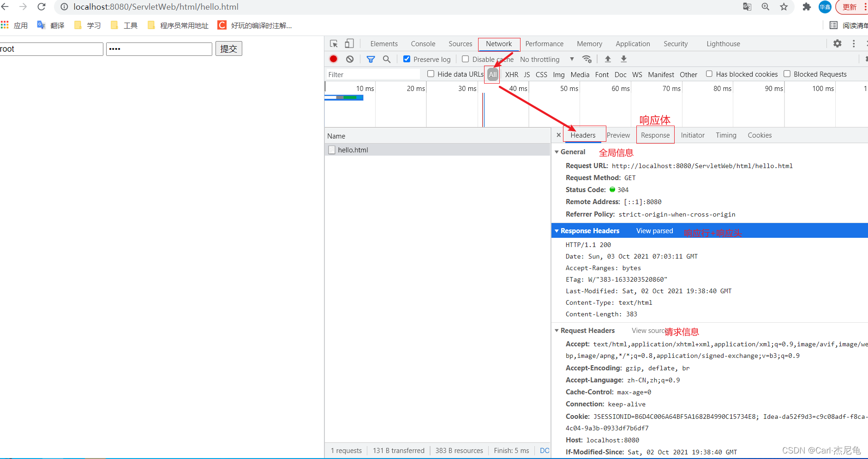Open the apps grid shortcut
This screenshot has width=868, height=459.
[x=5, y=25]
